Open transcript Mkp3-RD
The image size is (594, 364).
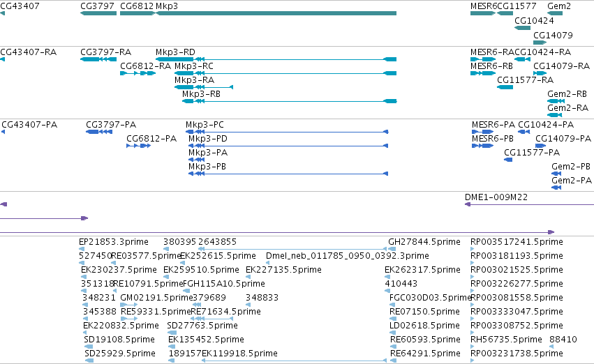coord(175,52)
